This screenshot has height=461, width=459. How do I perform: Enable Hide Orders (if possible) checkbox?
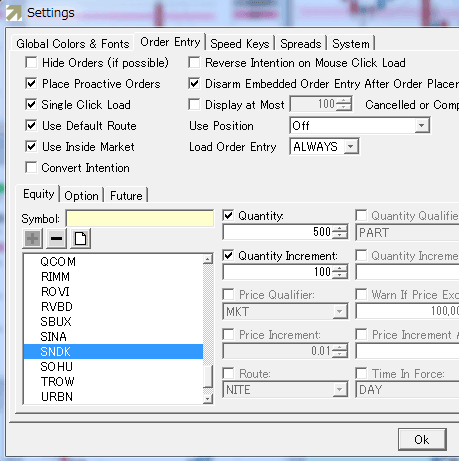click(31, 62)
